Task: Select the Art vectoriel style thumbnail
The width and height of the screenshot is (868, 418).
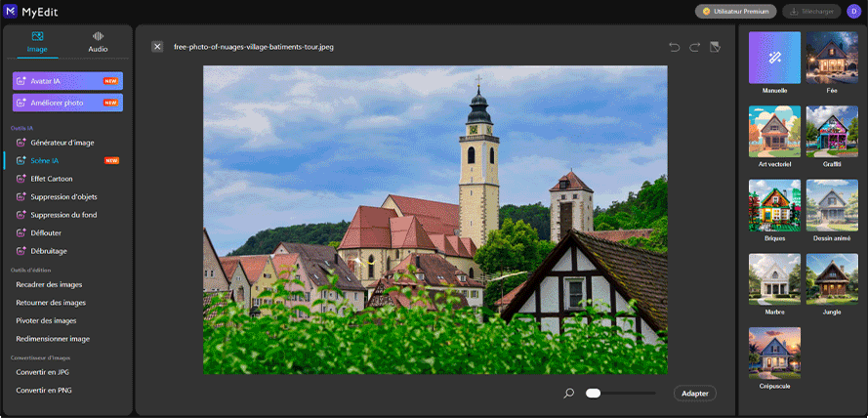Action: (774, 132)
